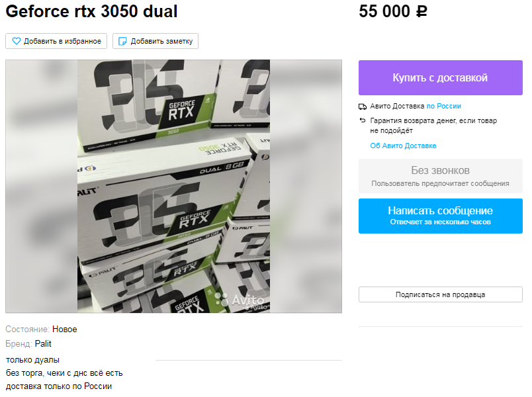Click the ruble currency symbol
This screenshot has width=532, height=397.
pos(421,11)
